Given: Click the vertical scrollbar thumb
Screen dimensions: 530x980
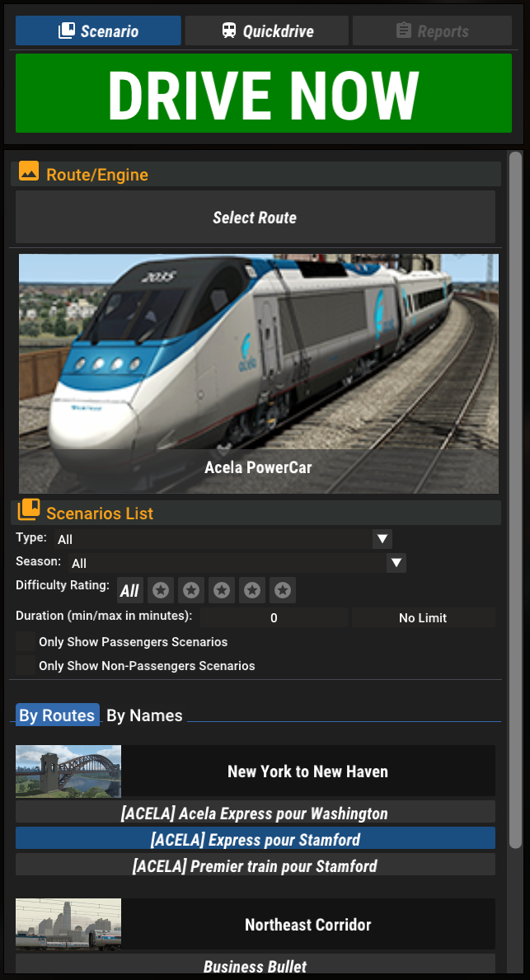Looking at the screenshot, I should coord(515,500).
